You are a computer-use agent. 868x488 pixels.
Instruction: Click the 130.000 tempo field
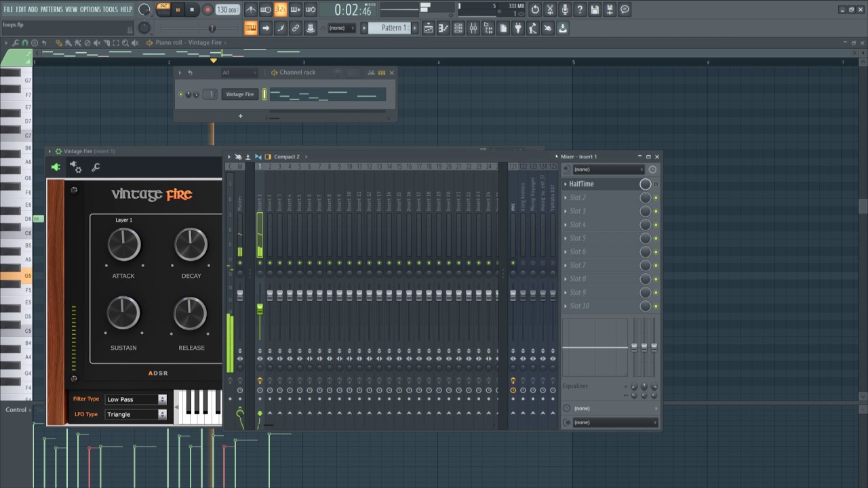(227, 9)
